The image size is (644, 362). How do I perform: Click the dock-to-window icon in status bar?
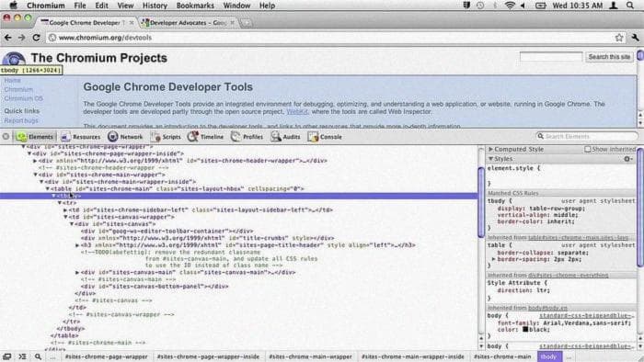(x=7, y=356)
